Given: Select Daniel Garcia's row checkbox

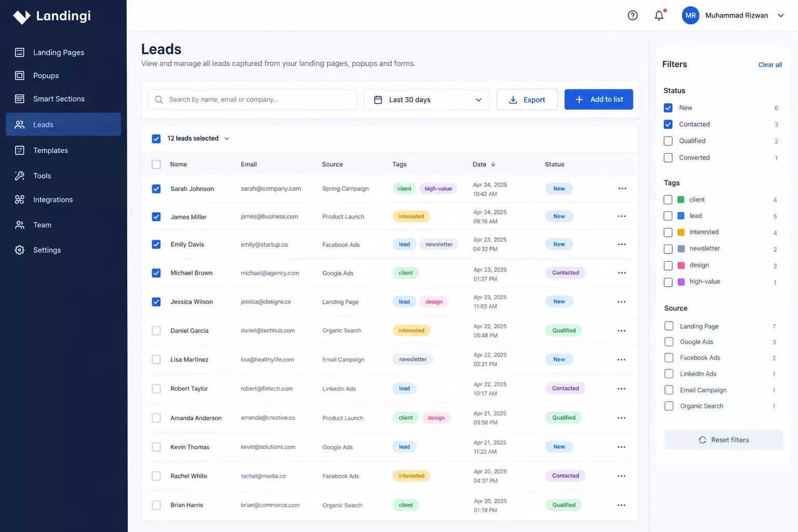Looking at the screenshot, I should [156, 330].
